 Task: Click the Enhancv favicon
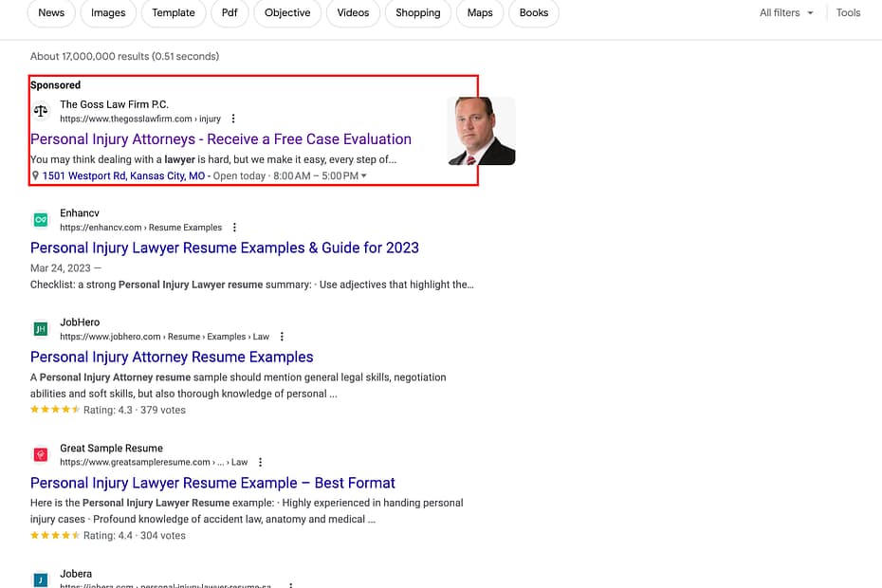41,219
